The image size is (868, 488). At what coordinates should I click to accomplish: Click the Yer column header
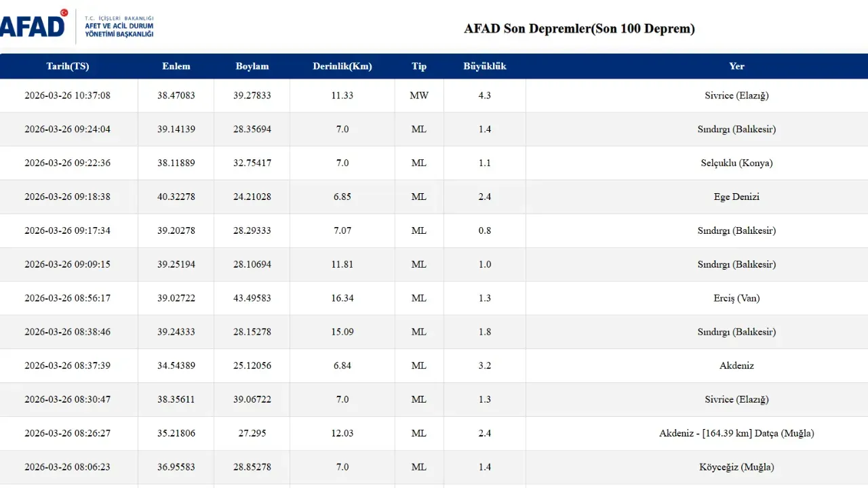point(736,66)
